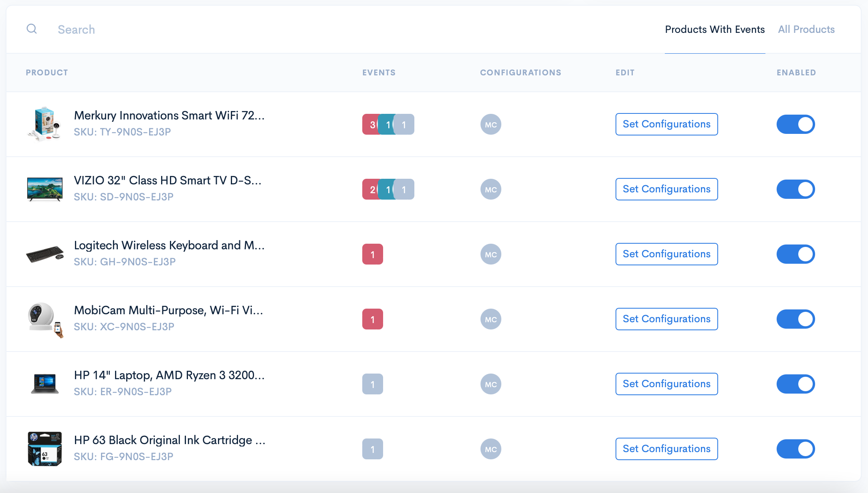Switch to the All Products tab
The width and height of the screenshot is (868, 493).
[x=806, y=29]
